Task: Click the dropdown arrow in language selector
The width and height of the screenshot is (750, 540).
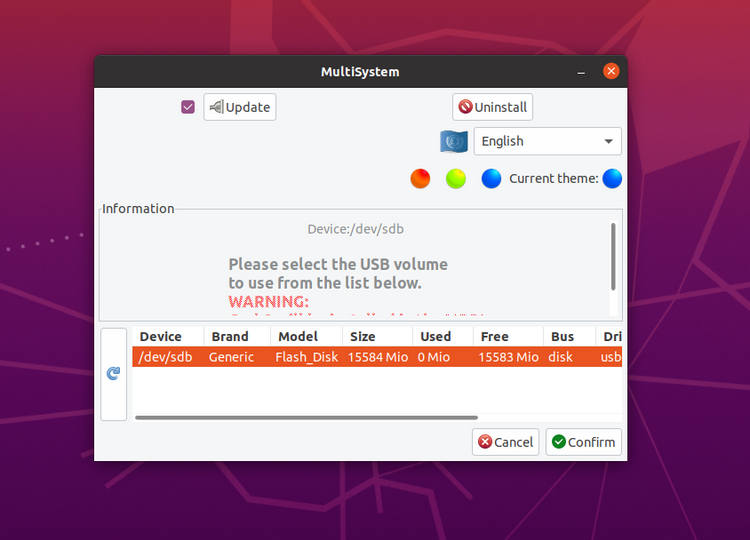Action: (608, 142)
